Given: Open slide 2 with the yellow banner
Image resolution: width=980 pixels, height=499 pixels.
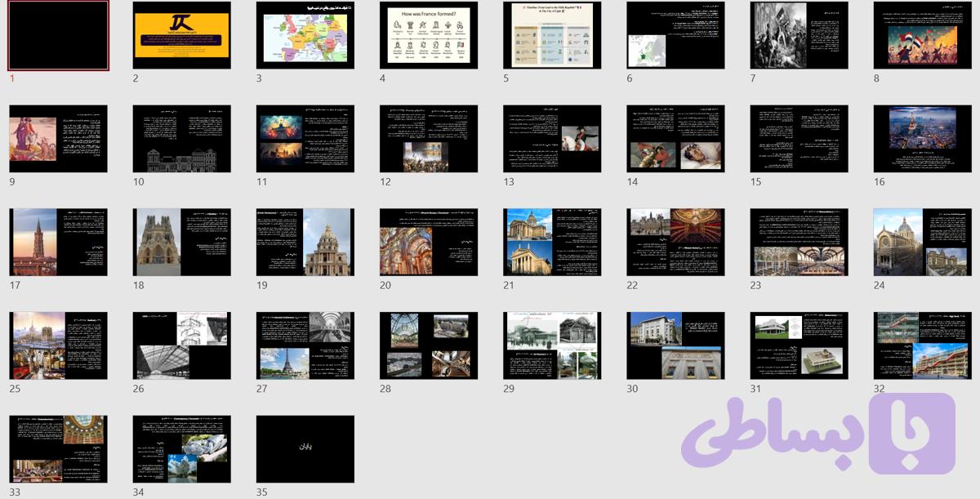Looking at the screenshot, I should click(x=182, y=35).
